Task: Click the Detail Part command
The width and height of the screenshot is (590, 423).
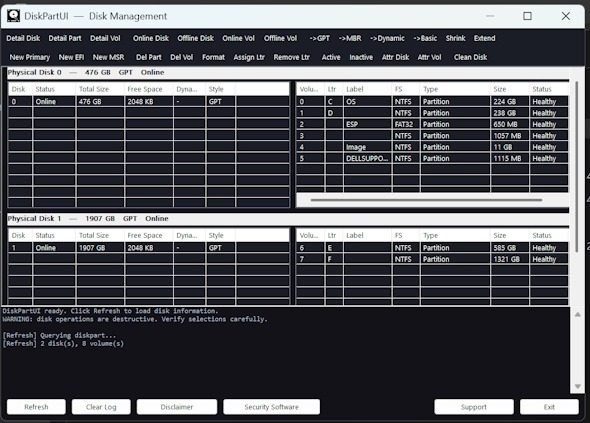Action: [x=65, y=38]
